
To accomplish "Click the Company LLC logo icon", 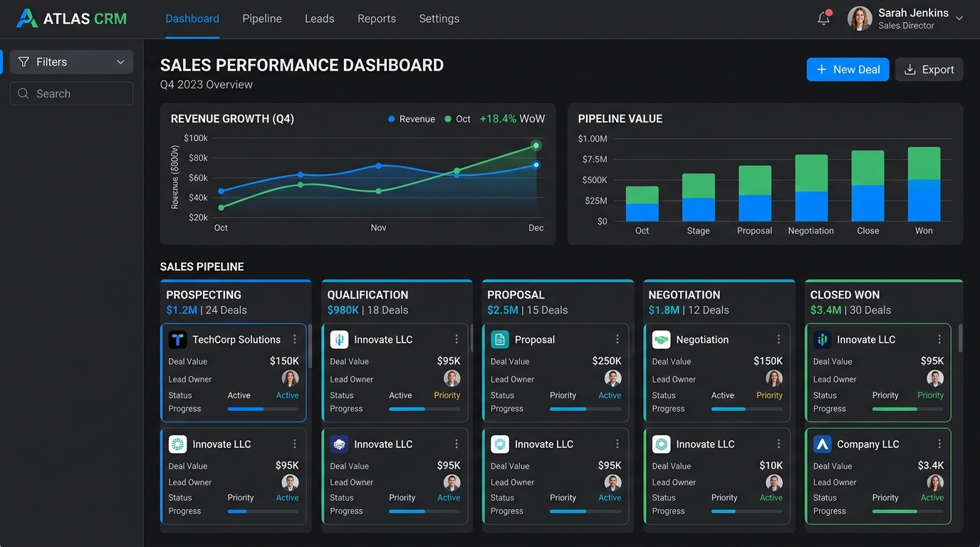I will coord(823,444).
